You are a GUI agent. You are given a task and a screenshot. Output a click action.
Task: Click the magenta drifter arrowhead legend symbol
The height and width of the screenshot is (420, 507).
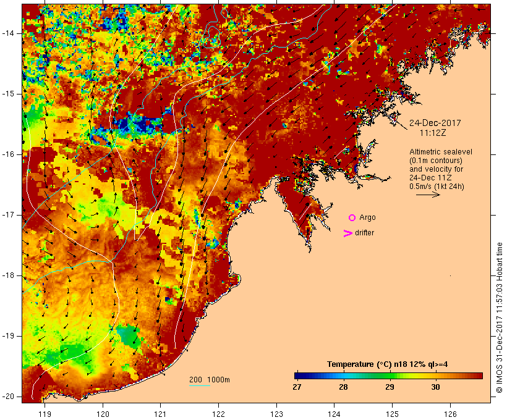(x=348, y=233)
